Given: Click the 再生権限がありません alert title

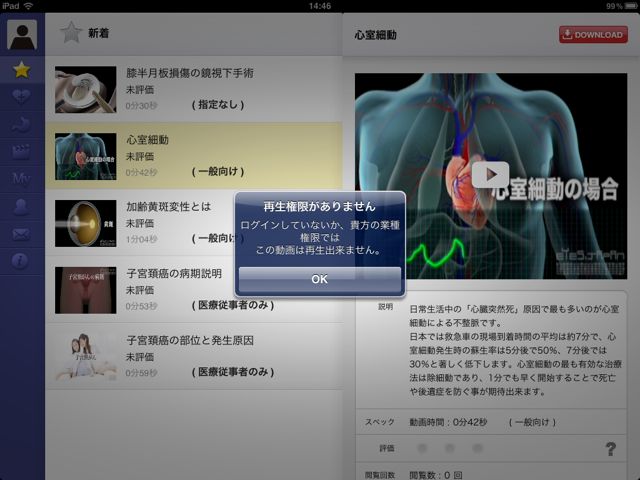Looking at the screenshot, I should (320, 207).
